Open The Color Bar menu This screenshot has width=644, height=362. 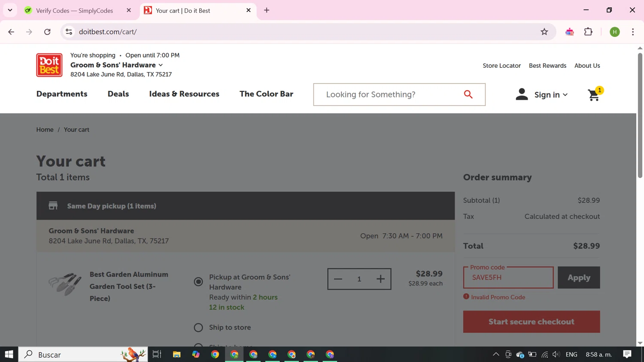click(266, 94)
